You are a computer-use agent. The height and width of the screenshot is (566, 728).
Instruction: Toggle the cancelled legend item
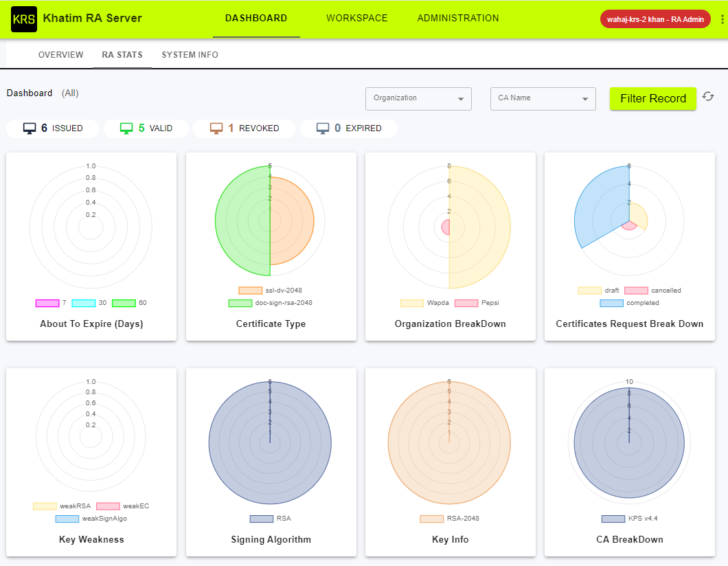652,291
